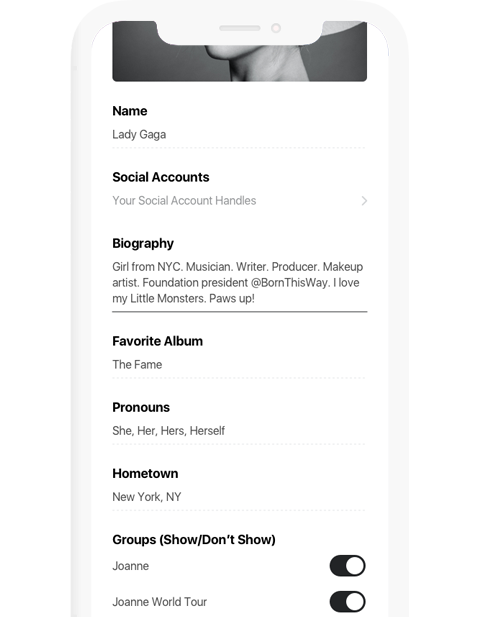480x617 pixels.
Task: Open Your Social Account Handles row
Action: 240,201
